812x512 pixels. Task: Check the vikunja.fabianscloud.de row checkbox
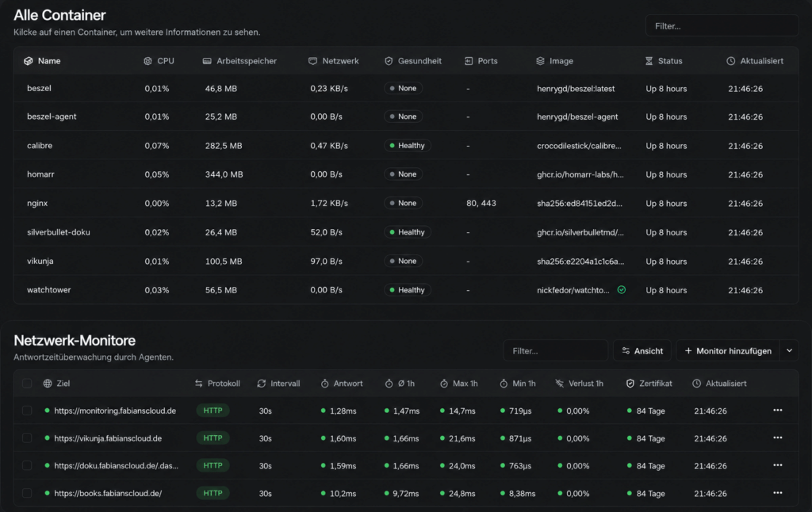coord(27,438)
